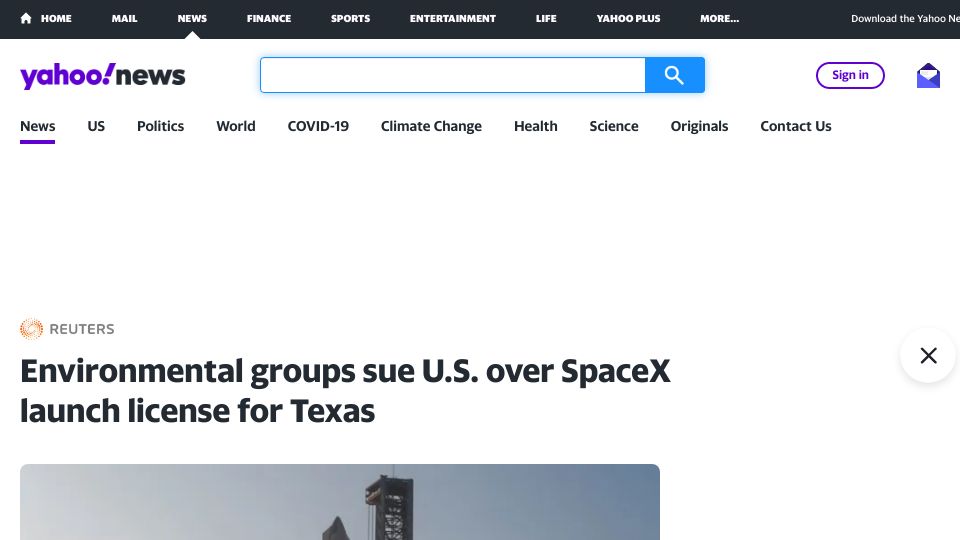960x540 pixels.
Task: Open the mail envelope icon
Action: point(928,75)
